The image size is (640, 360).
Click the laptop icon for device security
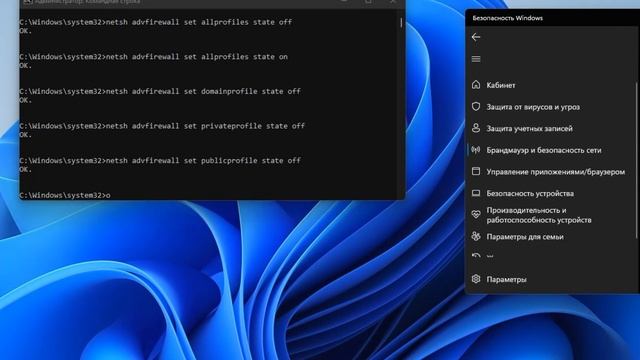476,193
